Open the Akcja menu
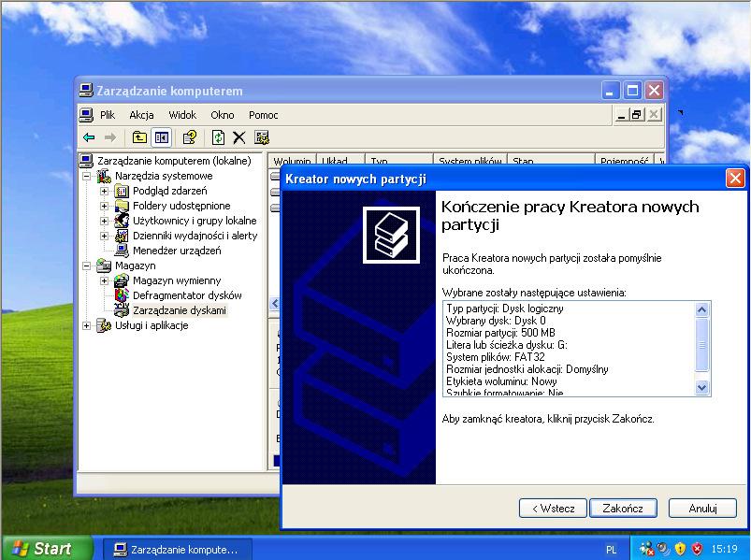This screenshot has height=560, width=751. pos(141,115)
